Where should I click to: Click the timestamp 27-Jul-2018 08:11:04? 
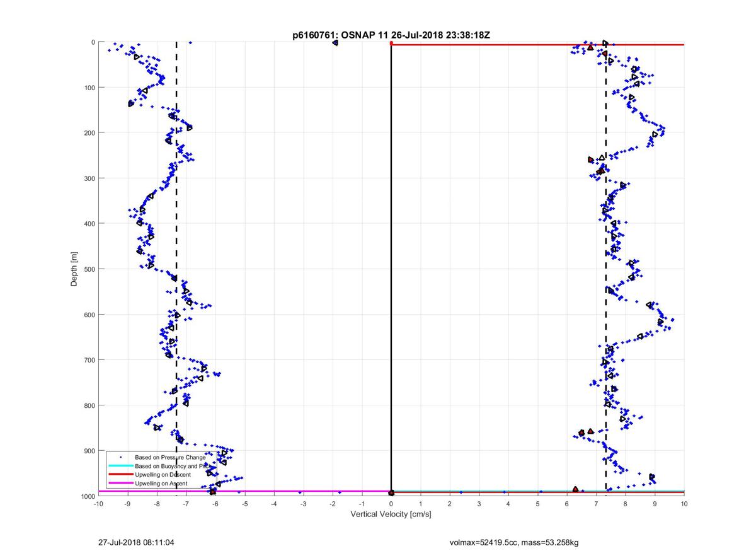(137, 542)
